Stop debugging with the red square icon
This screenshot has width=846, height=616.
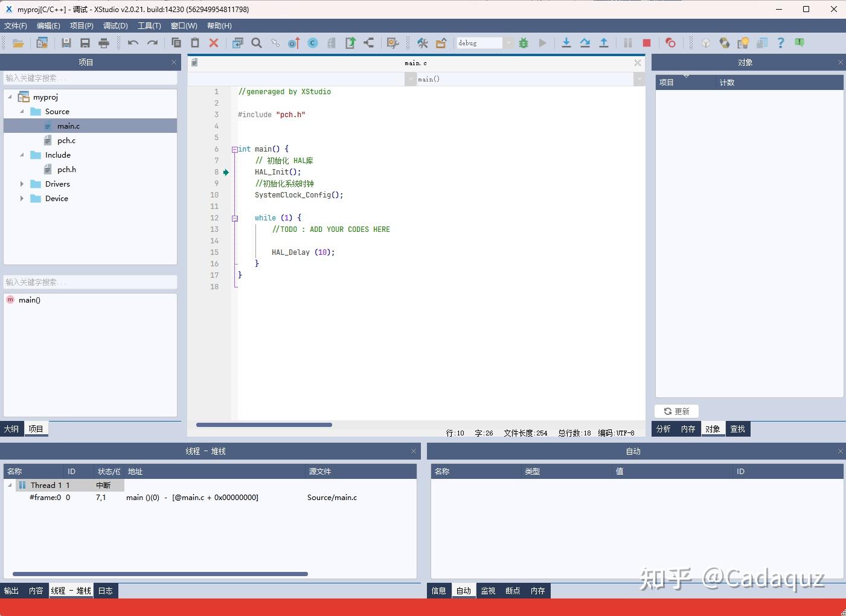647,43
